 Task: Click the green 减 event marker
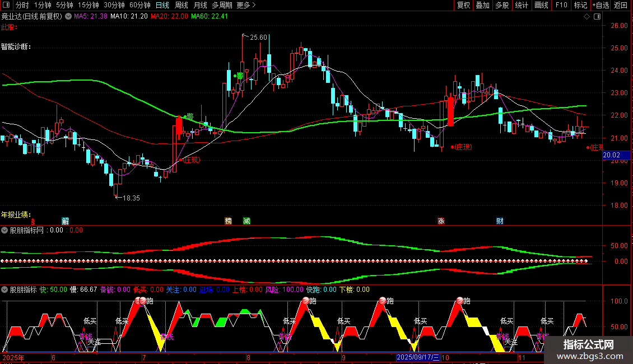pos(246,221)
